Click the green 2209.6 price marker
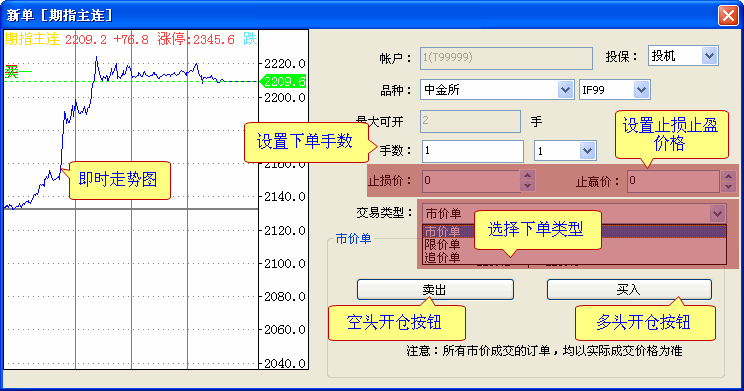 tap(284, 82)
